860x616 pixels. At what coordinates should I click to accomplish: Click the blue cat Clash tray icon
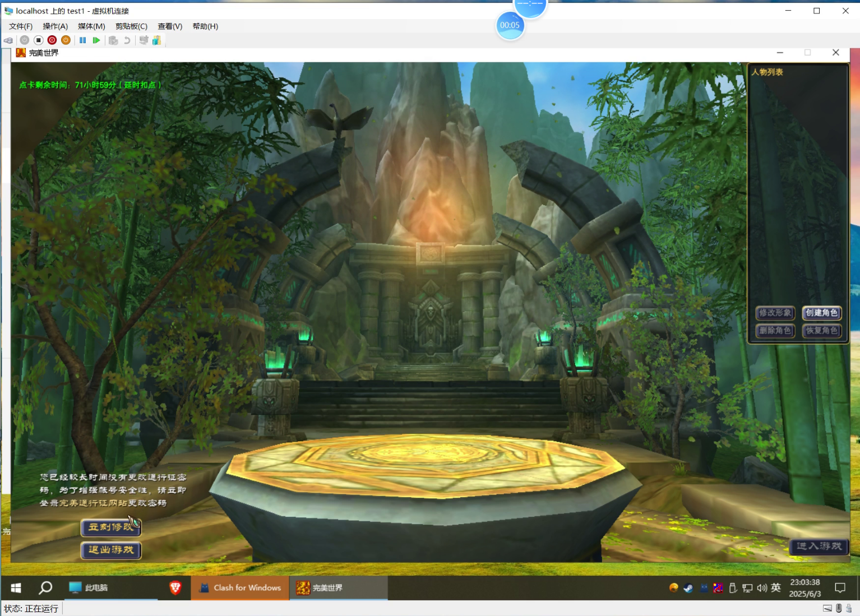click(x=704, y=587)
